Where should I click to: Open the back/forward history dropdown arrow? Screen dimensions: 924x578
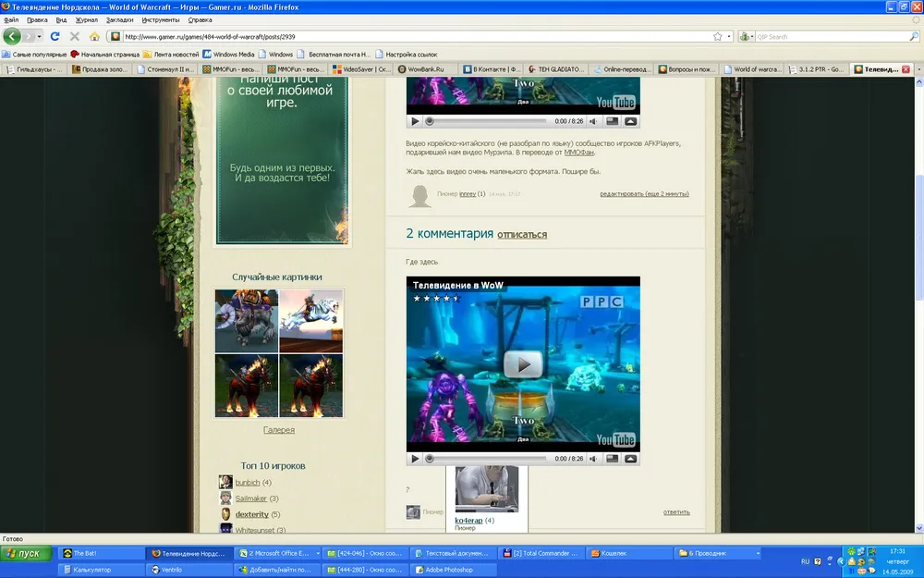(39, 36)
